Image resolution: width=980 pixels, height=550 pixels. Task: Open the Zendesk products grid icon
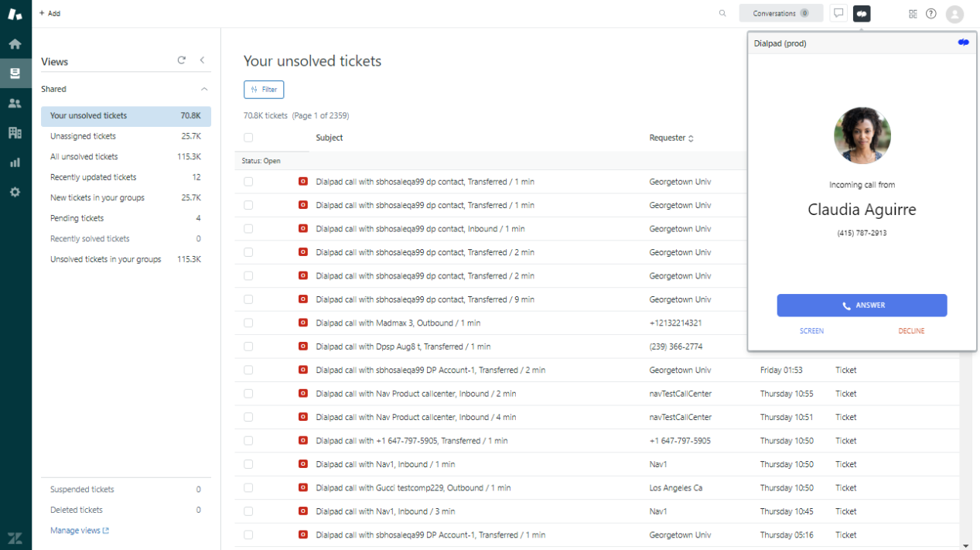[x=913, y=13]
